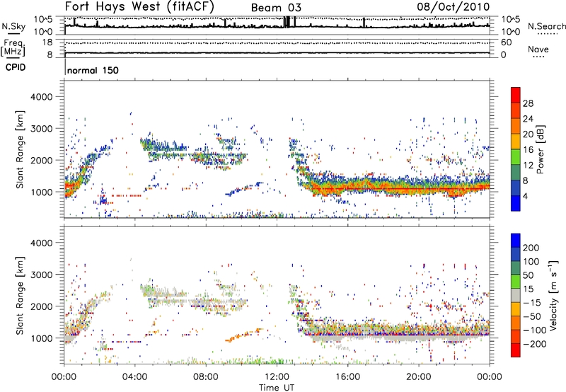Image resolution: width=566 pixels, height=392 pixels.
Task: Click the "Slant Range [km]" label of velocity panel
Action: (x=20, y=296)
